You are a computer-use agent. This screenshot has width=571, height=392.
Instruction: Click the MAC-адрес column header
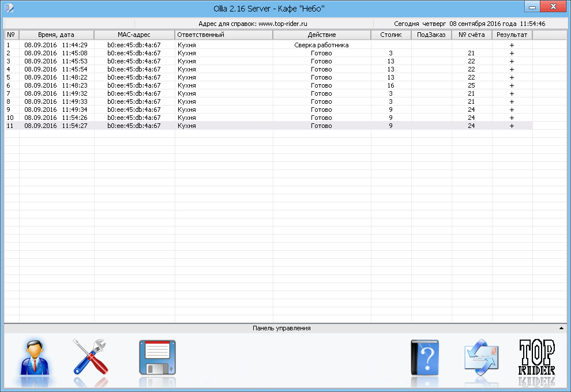(134, 35)
